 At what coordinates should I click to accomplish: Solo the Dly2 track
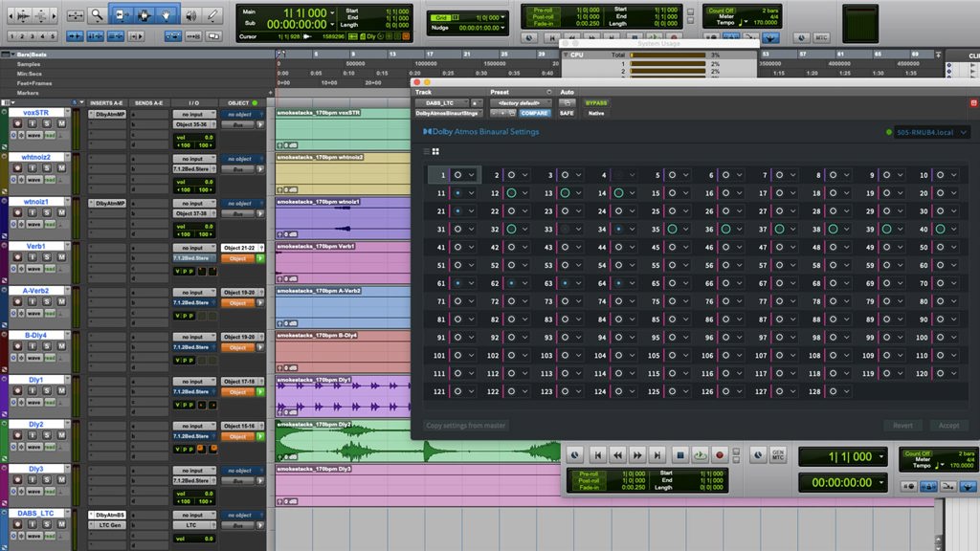[47, 435]
